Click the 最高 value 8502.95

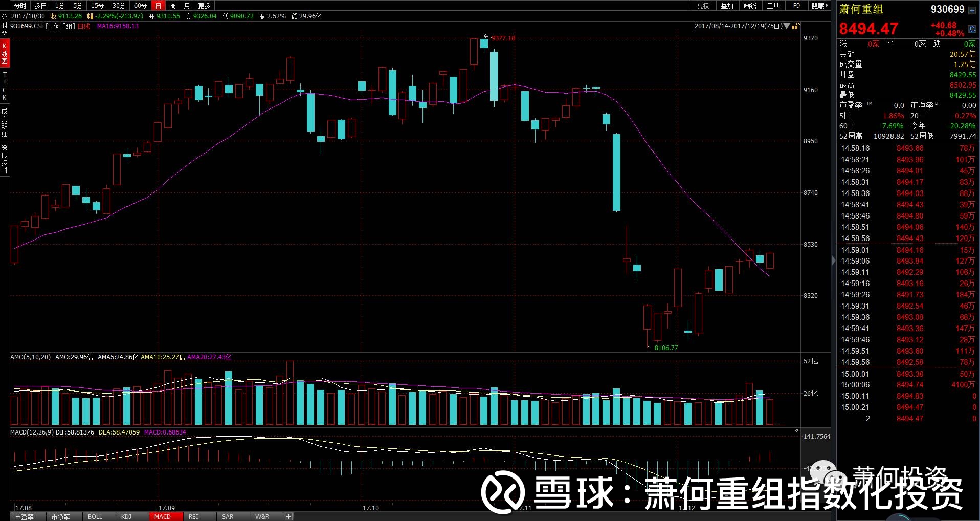pyautogui.click(x=963, y=85)
